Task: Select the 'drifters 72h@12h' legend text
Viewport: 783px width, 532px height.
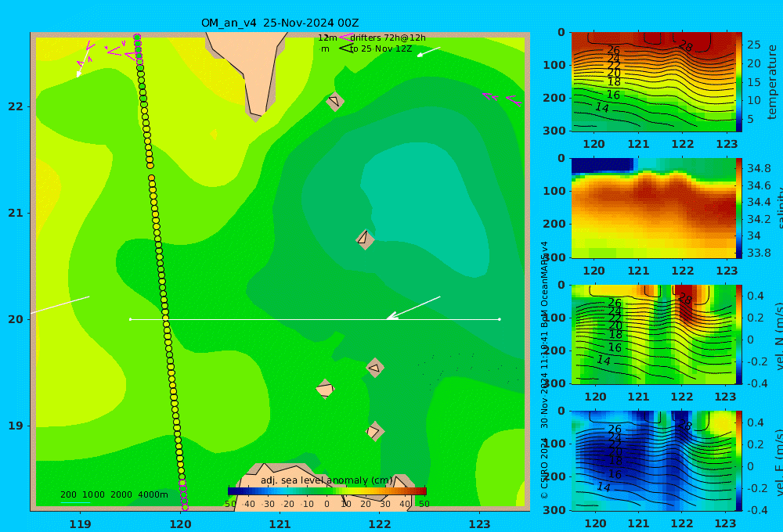Action: [x=388, y=38]
